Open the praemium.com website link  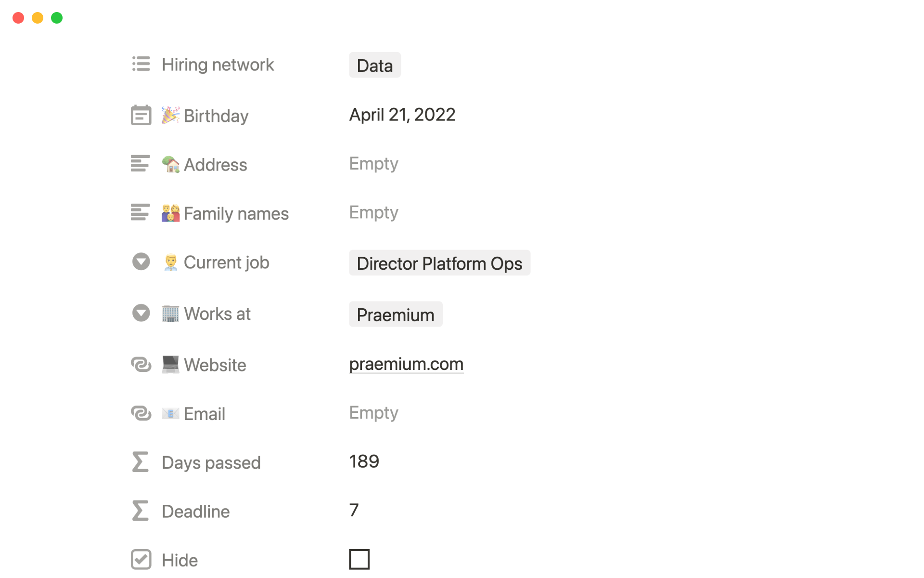pyautogui.click(x=406, y=364)
